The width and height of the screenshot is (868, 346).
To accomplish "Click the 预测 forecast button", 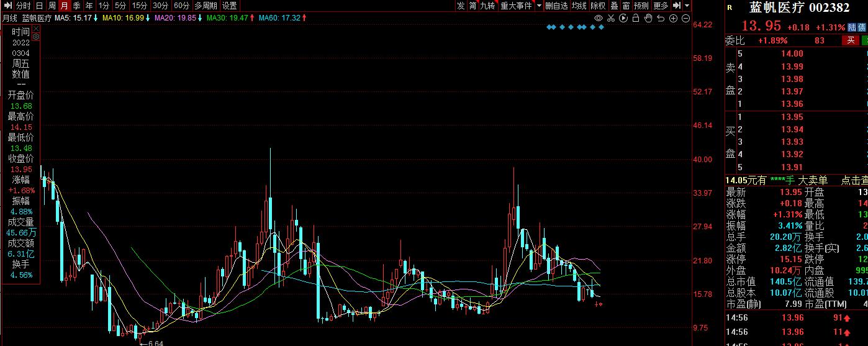I will pos(641,6).
